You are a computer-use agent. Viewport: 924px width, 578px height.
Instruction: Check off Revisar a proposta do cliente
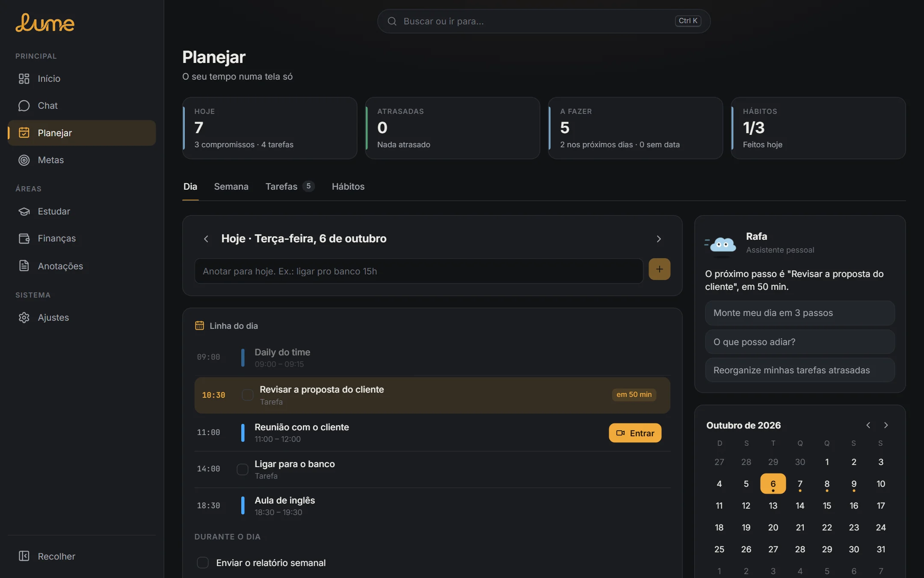(x=247, y=395)
